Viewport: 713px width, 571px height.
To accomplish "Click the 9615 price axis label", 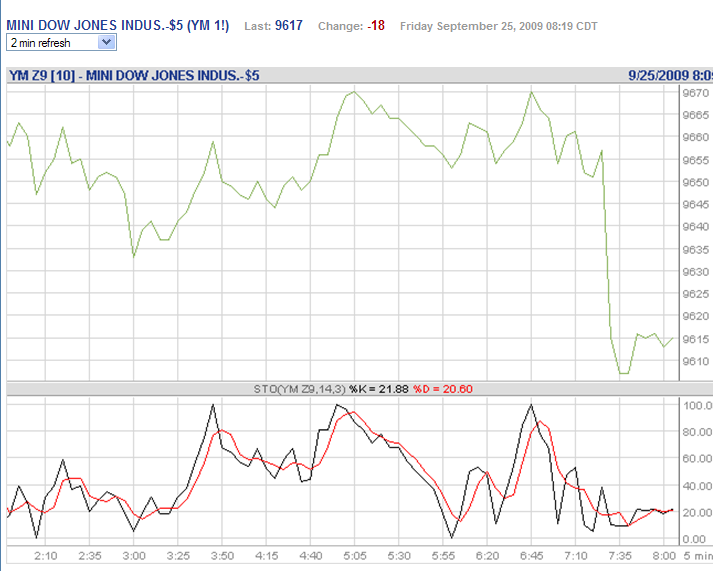I will pos(696,339).
